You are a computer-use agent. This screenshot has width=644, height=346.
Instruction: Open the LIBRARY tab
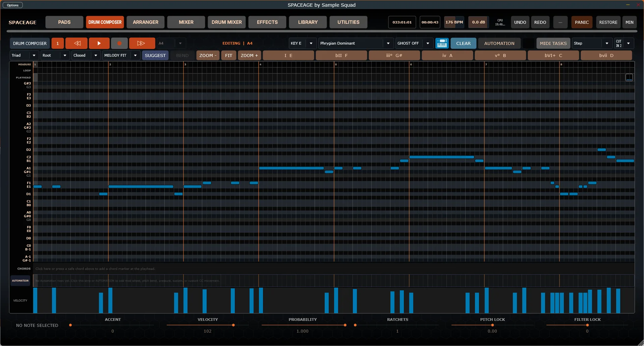[x=308, y=22]
